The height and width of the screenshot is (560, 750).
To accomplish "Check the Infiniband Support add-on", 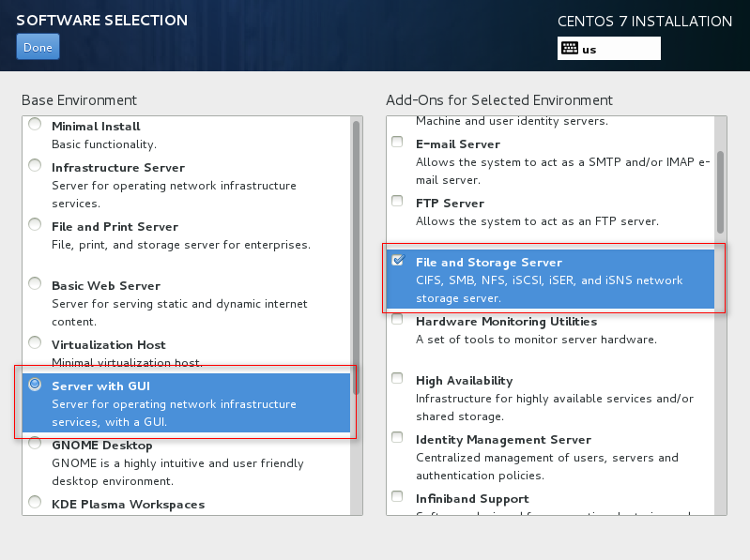I will click(397, 496).
